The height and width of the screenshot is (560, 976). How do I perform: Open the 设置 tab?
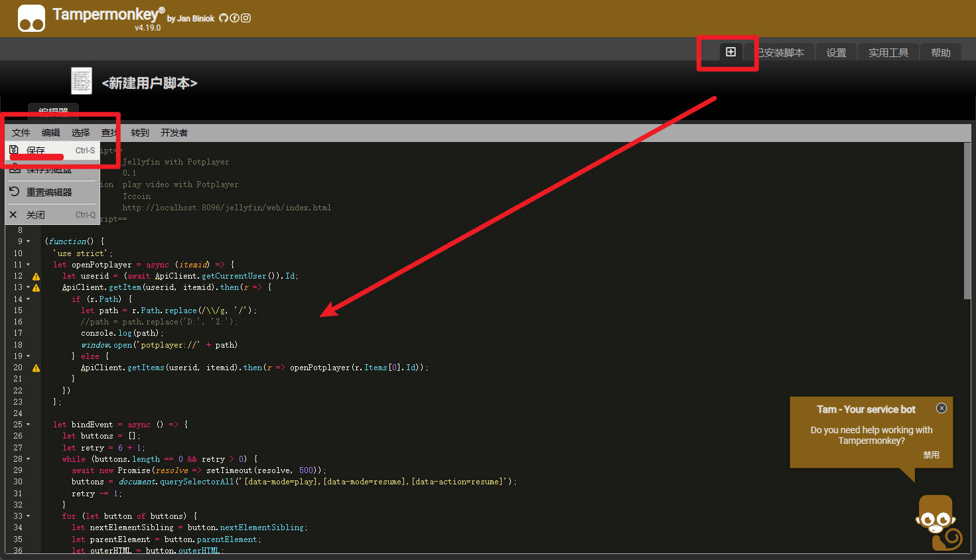[x=836, y=52]
